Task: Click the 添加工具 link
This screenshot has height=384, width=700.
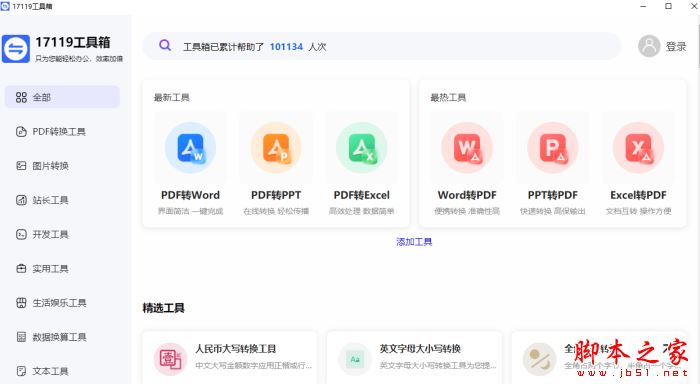Action: (414, 242)
